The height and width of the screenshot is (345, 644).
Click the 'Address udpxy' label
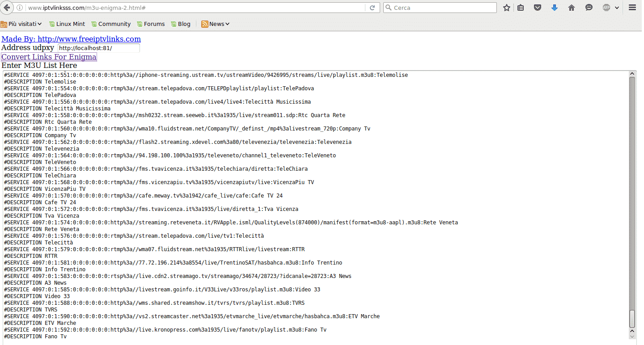[28, 48]
